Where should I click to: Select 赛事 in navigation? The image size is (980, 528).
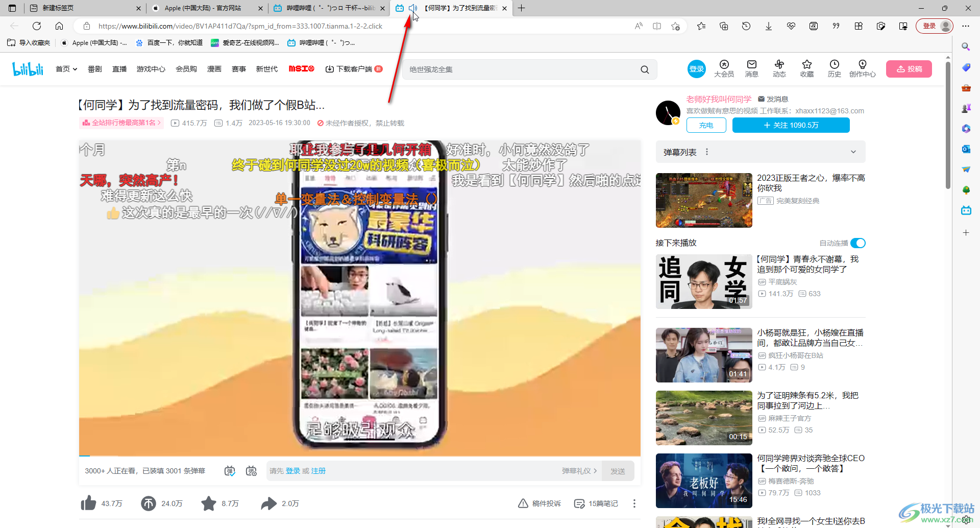coord(239,69)
